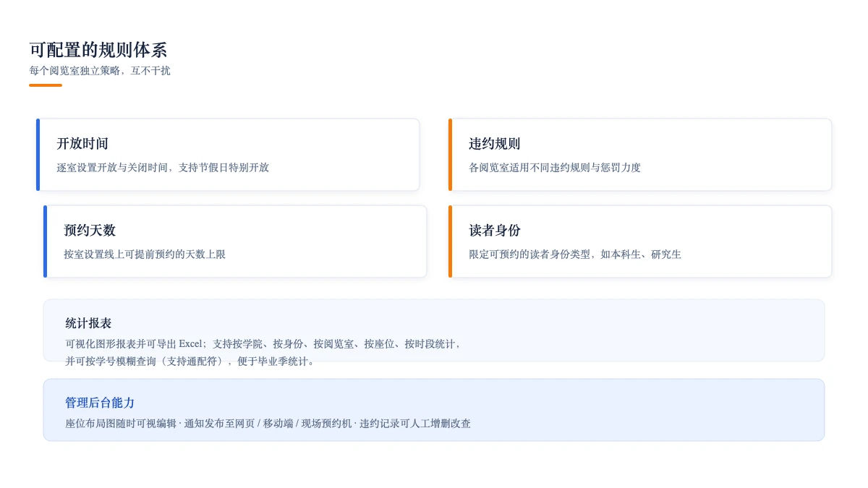Click text 按室设置线上可提前预约的天数上限
Screen dimensions: 868x488
click(145, 254)
